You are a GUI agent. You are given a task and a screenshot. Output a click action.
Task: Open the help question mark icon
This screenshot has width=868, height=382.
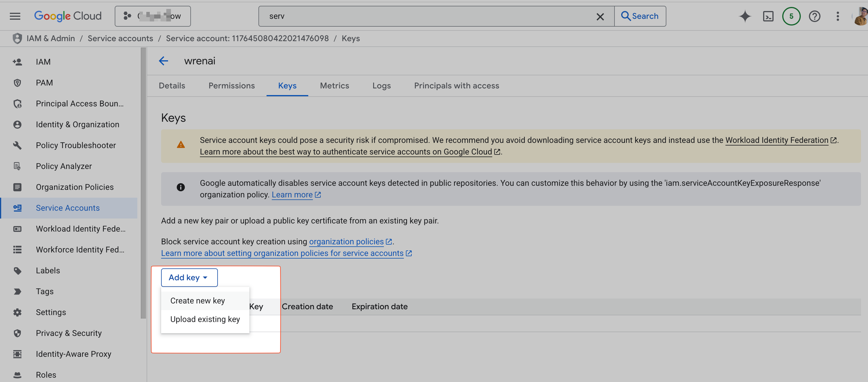click(x=814, y=16)
